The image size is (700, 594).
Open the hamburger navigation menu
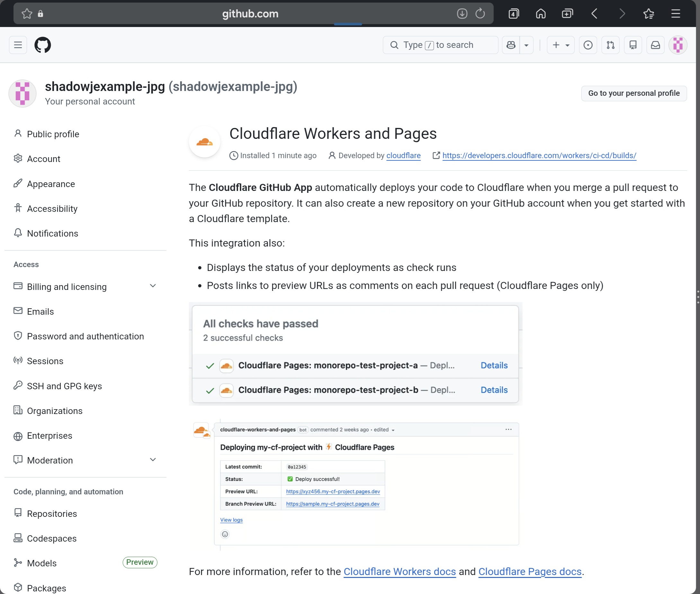click(18, 45)
